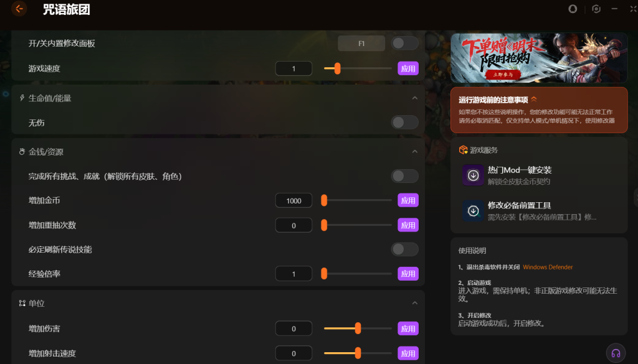Enable the 无伤 toggle

coord(404,123)
